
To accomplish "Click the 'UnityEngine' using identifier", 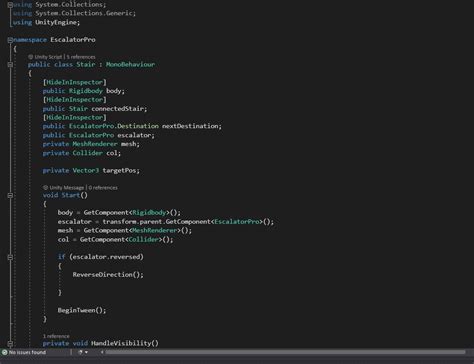I will pos(56,22).
